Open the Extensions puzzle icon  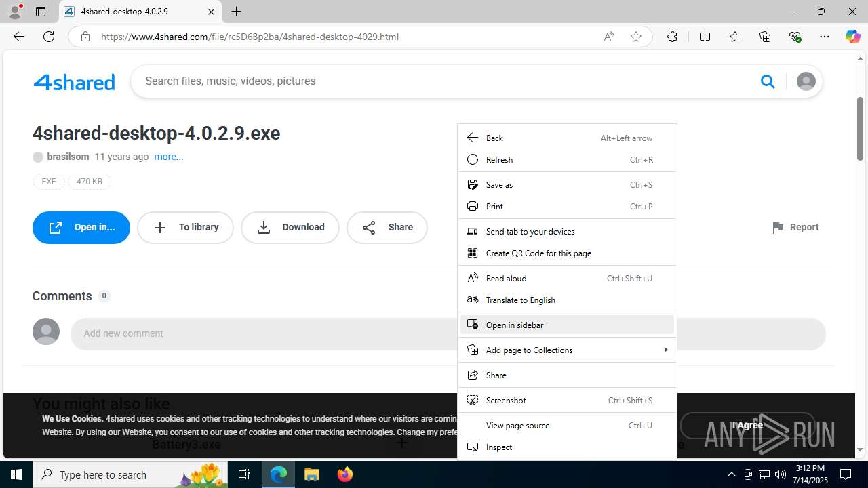(x=672, y=37)
